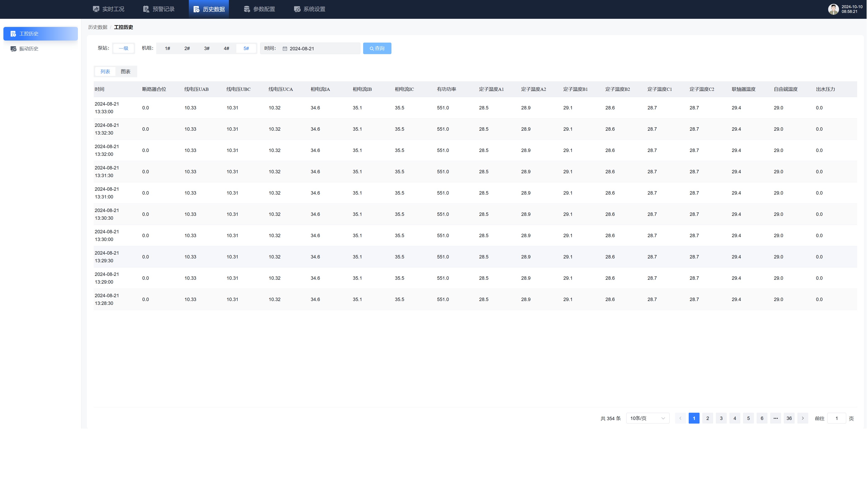Click the 工控历史 sidebar icon
Image resolution: width=868 pixels, height=487 pixels.
click(13, 34)
